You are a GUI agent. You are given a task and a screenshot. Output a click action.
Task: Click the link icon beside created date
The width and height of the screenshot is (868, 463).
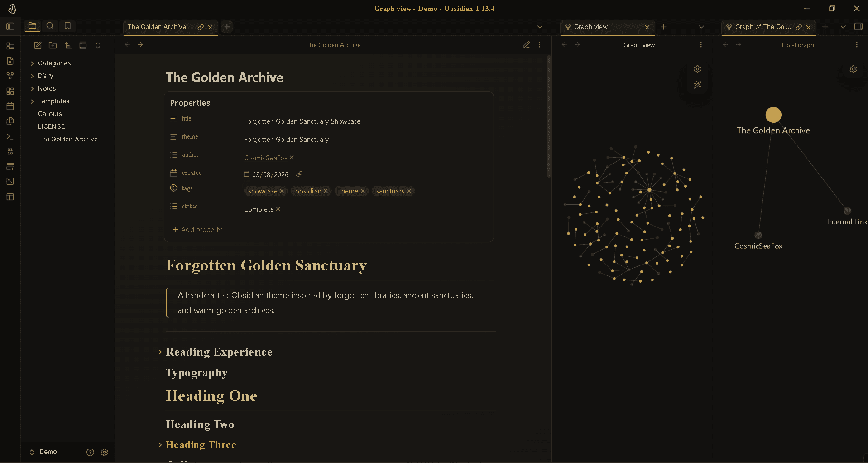299,174
